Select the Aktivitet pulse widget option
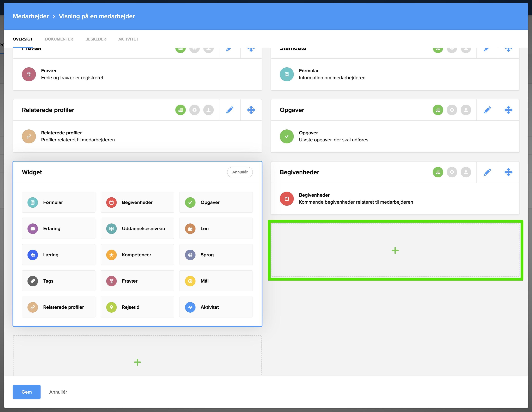Viewport: 532px width, 412px height. click(216, 307)
